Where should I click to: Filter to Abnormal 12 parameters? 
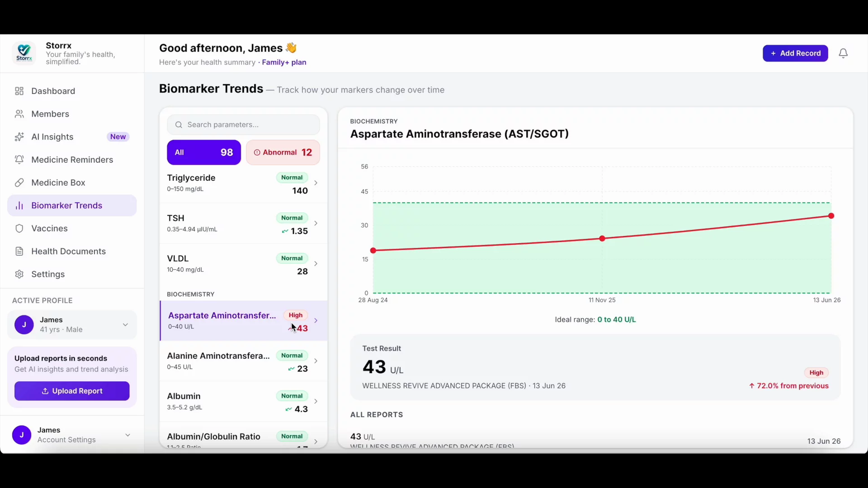tap(283, 153)
